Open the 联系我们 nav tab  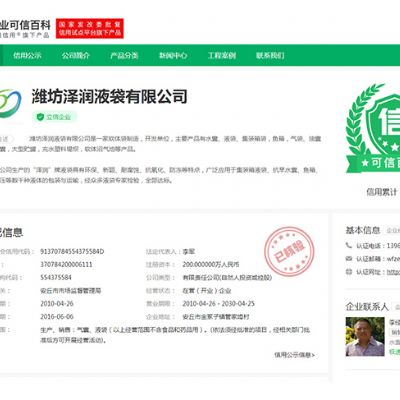270,55
